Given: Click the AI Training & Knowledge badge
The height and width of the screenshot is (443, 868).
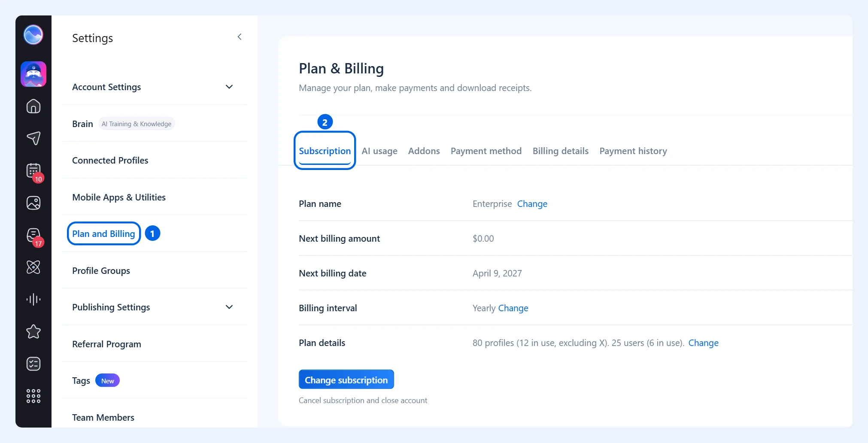Looking at the screenshot, I should 137,124.
